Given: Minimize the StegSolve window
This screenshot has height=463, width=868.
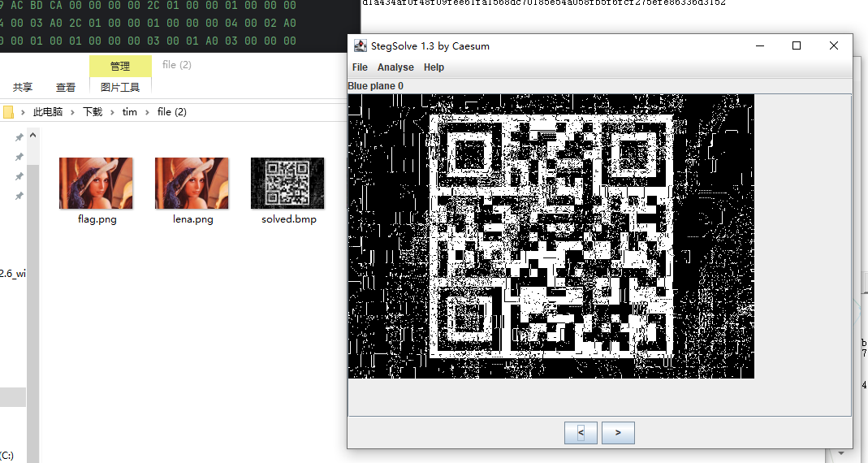Looking at the screenshot, I should coord(759,46).
